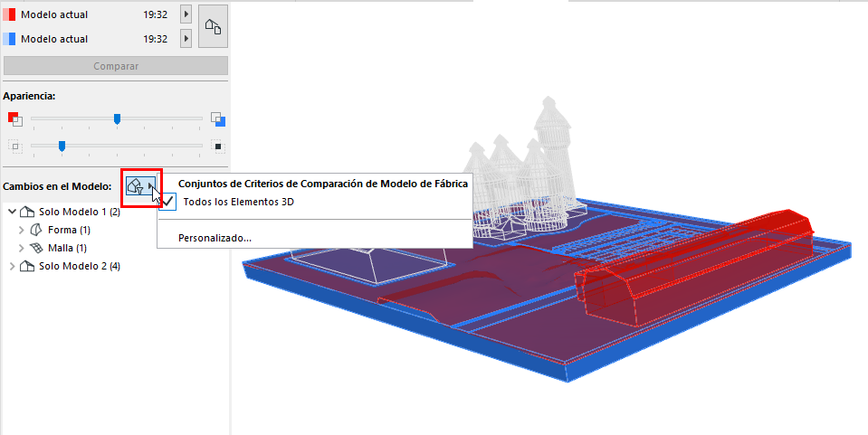The height and width of the screenshot is (435, 868).
Task: Click the 19:32 time of red model
Action: pos(156,14)
